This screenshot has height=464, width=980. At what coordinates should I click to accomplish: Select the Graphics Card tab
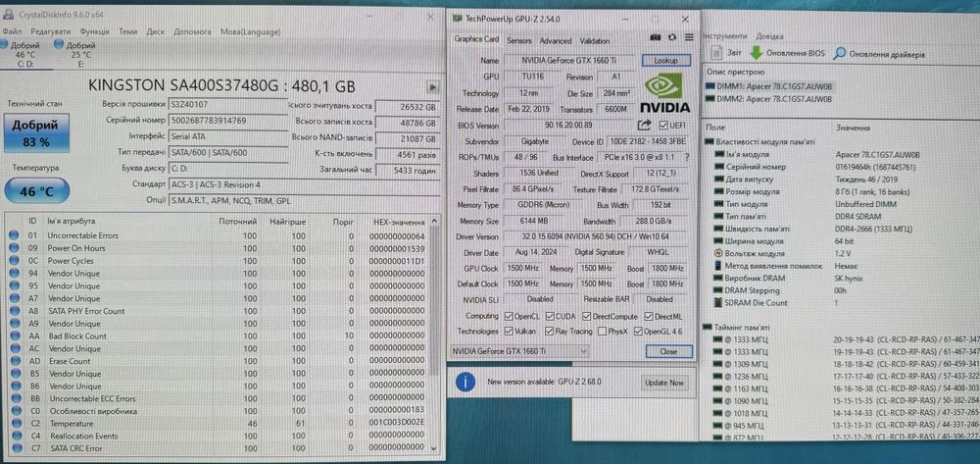click(476, 39)
